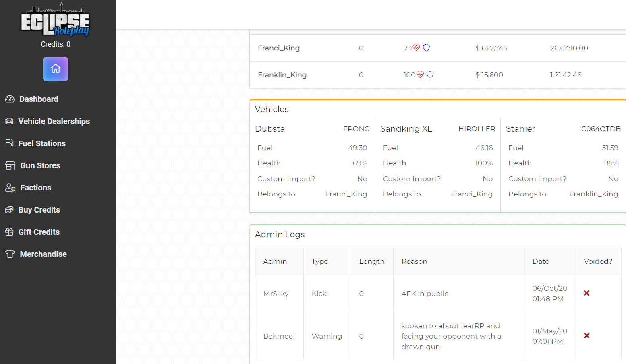Click the Dashboard gauge icon
626x364 pixels.
[10, 99]
